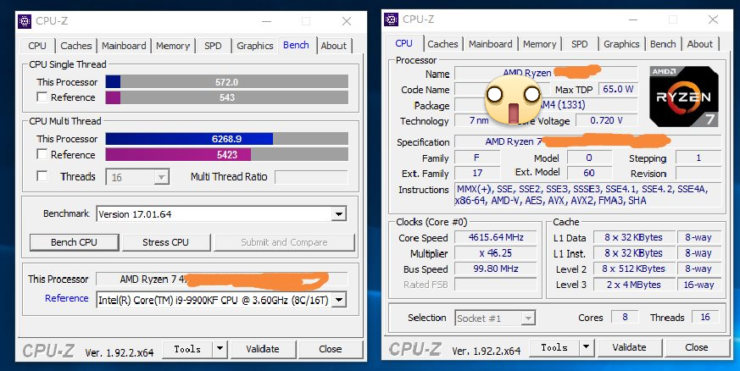Enable the Multi Thread Reference checkbox

pyautogui.click(x=42, y=154)
